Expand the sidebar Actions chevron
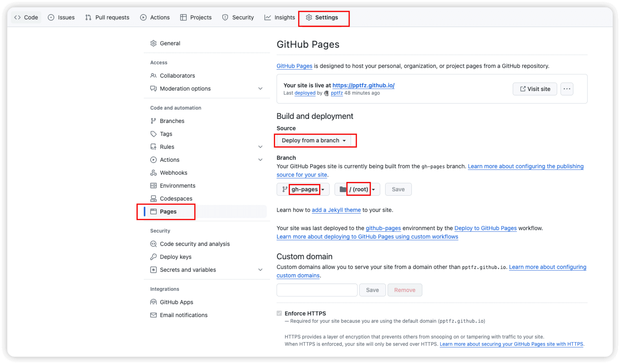 tap(260, 160)
